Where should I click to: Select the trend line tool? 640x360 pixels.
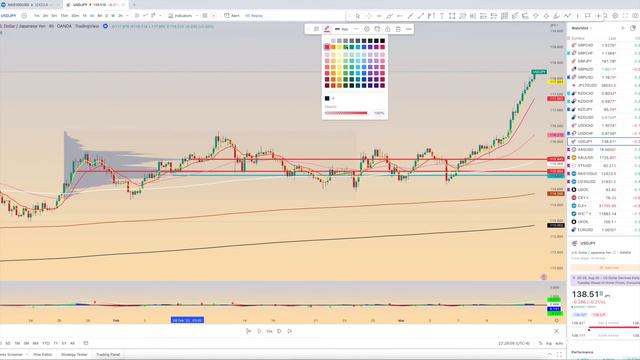pos(410,16)
